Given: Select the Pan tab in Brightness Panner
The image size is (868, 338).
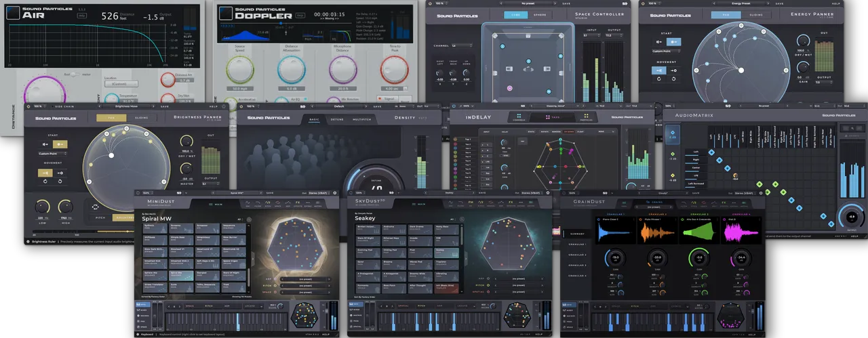Looking at the screenshot, I should tap(111, 118).
